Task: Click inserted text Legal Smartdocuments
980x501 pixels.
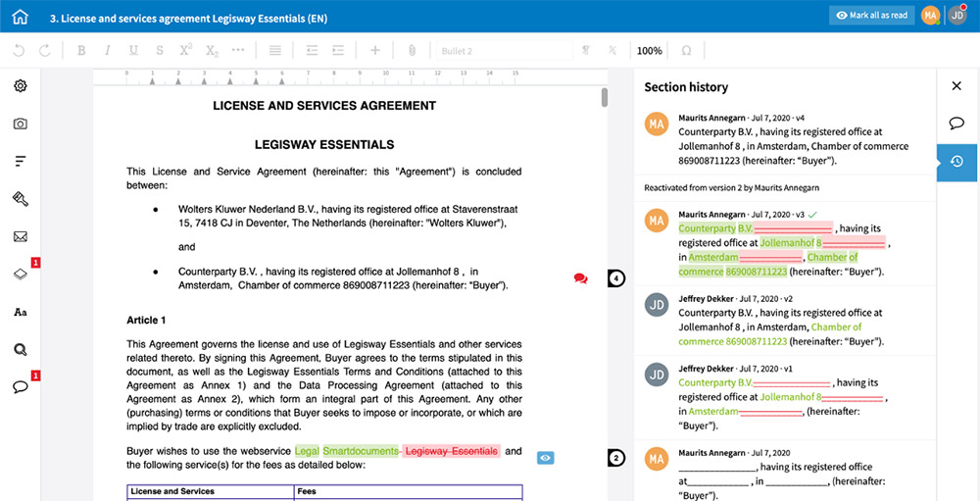Action: coord(346,451)
